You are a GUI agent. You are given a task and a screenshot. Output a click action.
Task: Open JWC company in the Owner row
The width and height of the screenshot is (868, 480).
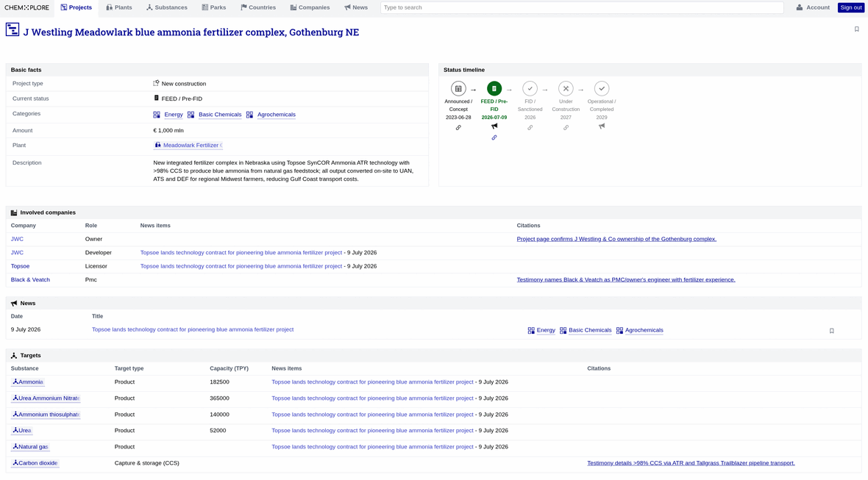tap(17, 239)
